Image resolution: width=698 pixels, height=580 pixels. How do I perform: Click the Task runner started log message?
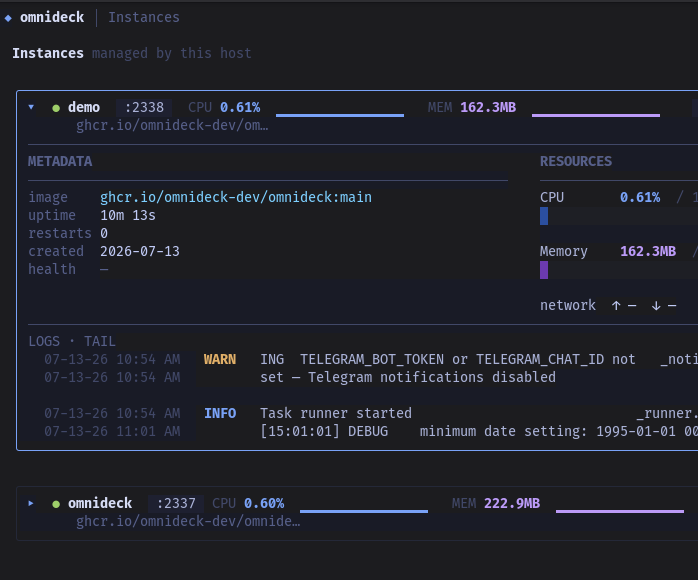(x=336, y=414)
